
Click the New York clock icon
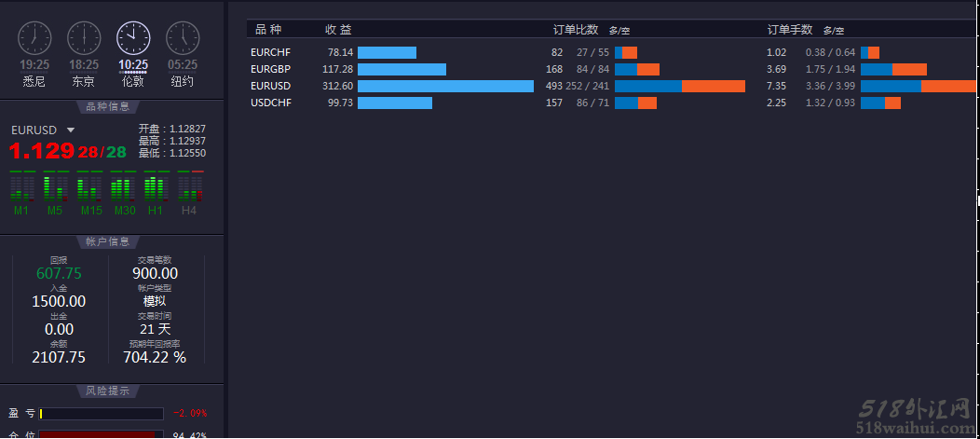(x=183, y=37)
